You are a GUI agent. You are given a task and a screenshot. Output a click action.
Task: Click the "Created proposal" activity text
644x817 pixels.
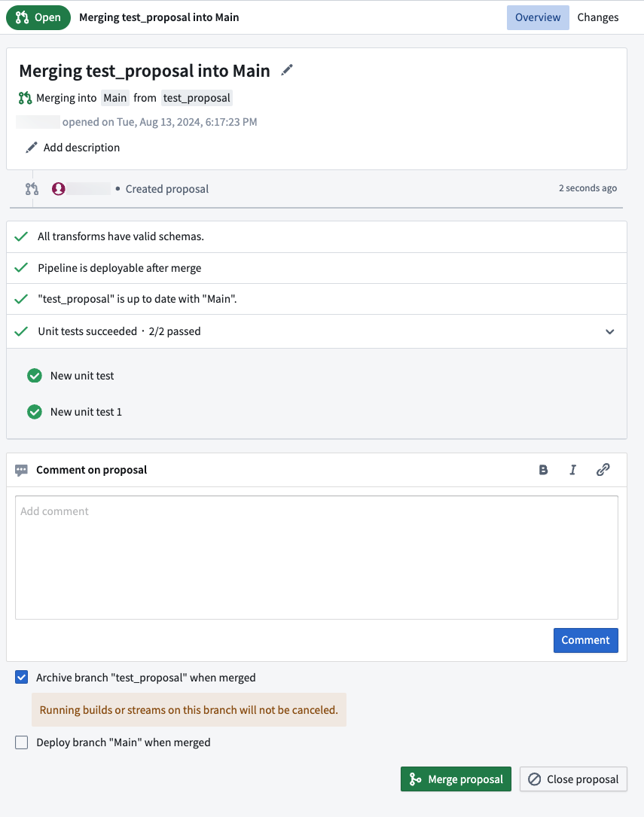tap(166, 189)
